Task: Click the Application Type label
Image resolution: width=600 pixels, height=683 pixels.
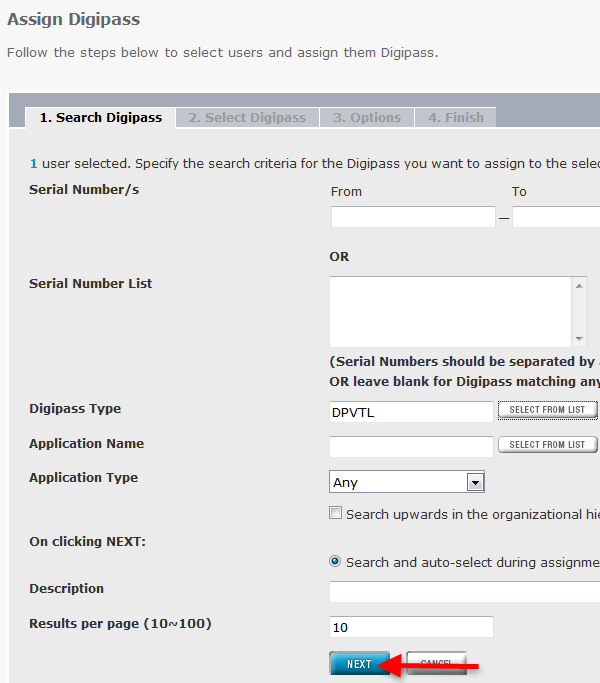Action: coord(84,478)
